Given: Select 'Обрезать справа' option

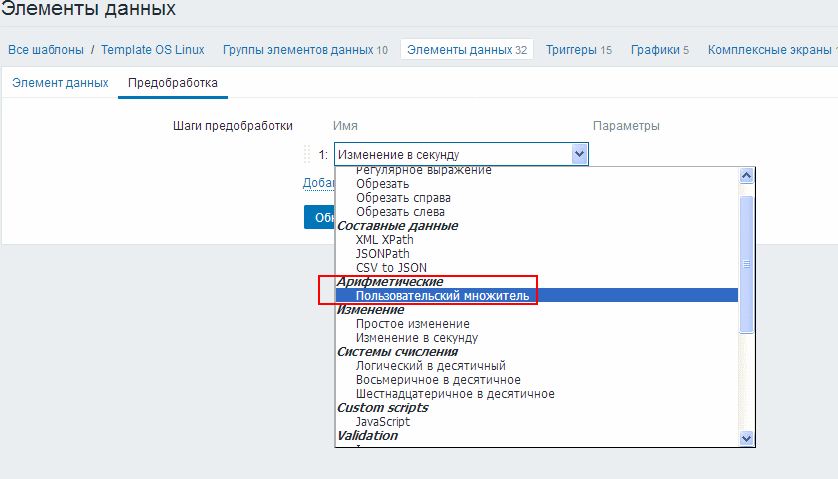Looking at the screenshot, I should [403, 198].
